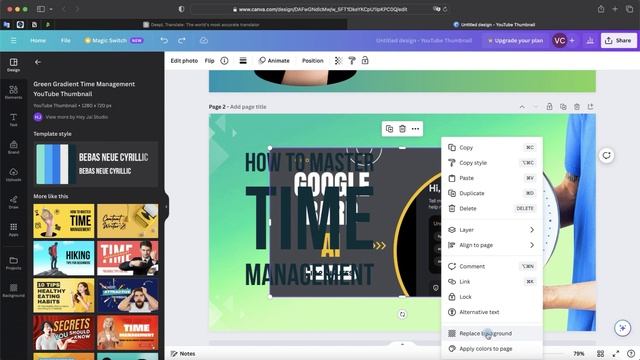Open image info icon in toolbar

(224, 60)
